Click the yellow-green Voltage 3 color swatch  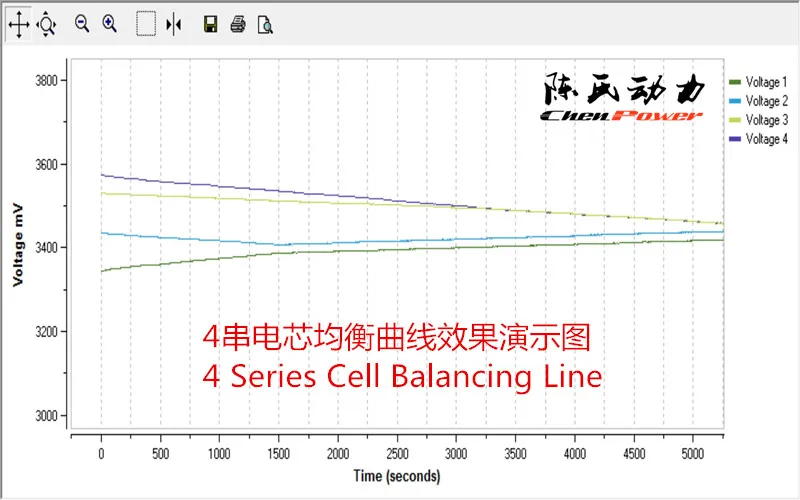[735, 120]
